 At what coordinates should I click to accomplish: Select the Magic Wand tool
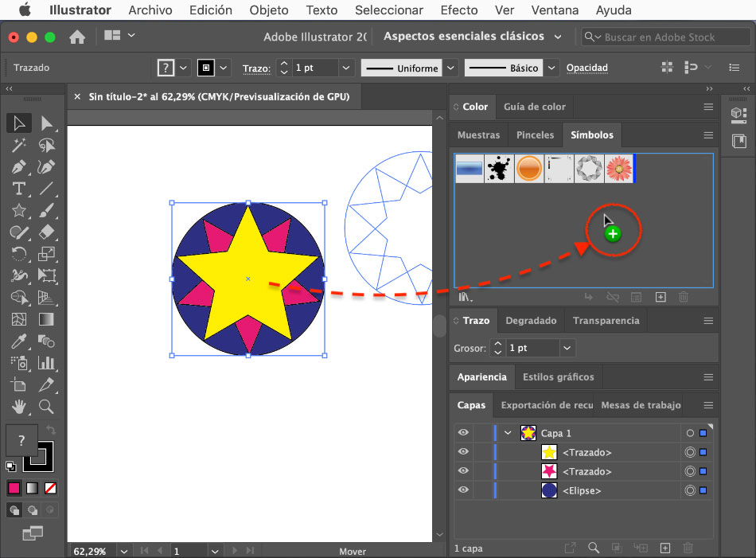tap(19, 145)
